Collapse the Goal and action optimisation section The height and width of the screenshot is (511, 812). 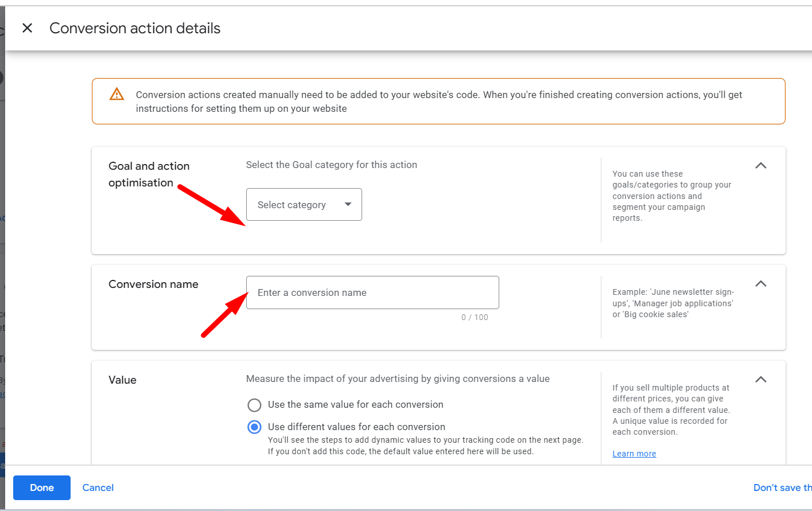(x=761, y=166)
